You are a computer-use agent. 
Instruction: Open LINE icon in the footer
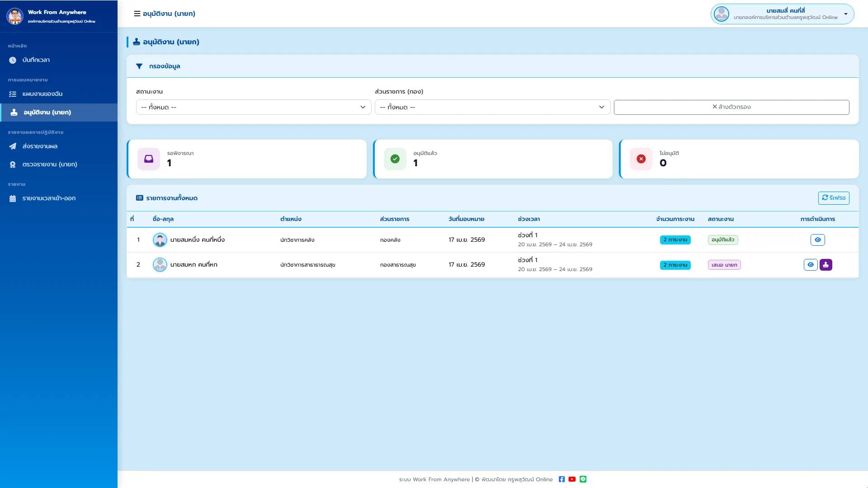click(x=583, y=479)
